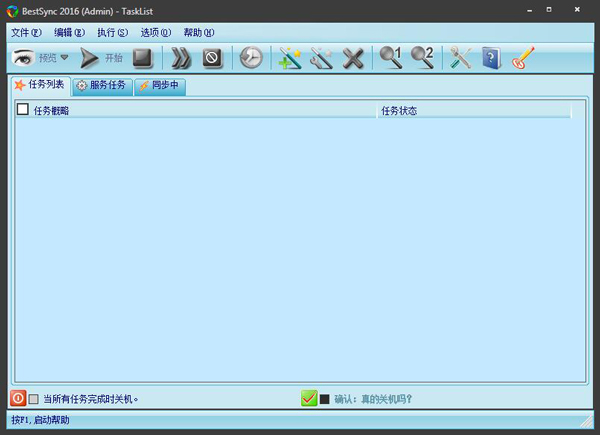This screenshot has height=435, width=600.
Task: Toggle the confirm shutdown checkbox
Action: 324,399
